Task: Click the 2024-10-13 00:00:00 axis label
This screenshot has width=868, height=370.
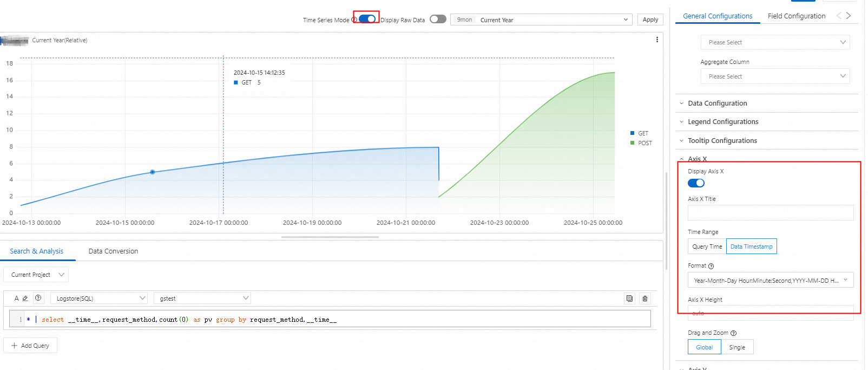Action: (31, 223)
